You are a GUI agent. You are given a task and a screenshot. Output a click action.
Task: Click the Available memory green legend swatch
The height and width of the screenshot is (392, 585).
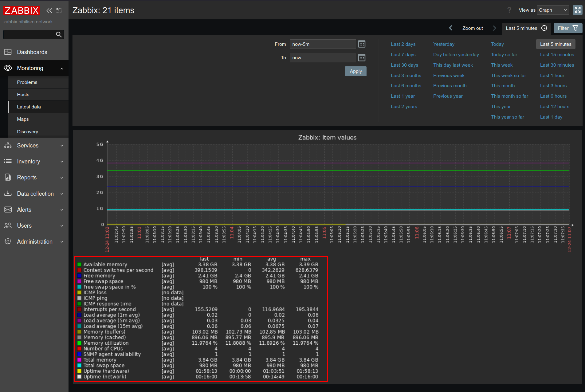click(79, 265)
